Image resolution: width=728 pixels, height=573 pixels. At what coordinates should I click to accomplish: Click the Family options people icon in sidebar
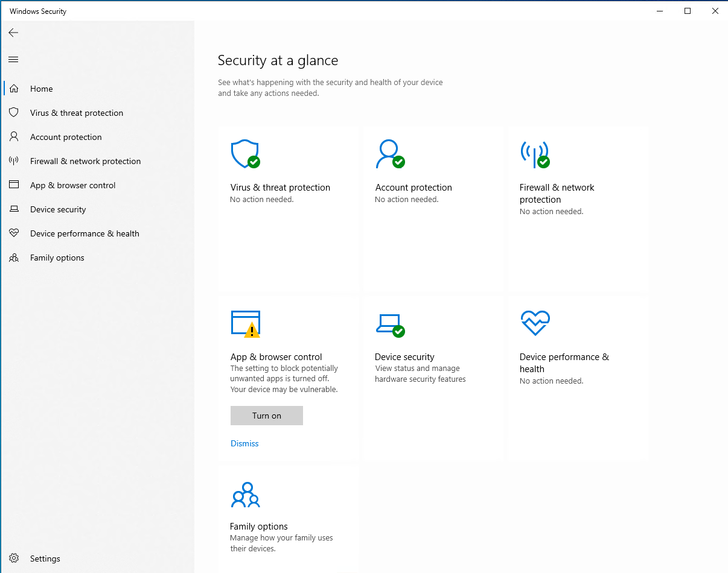(14, 258)
